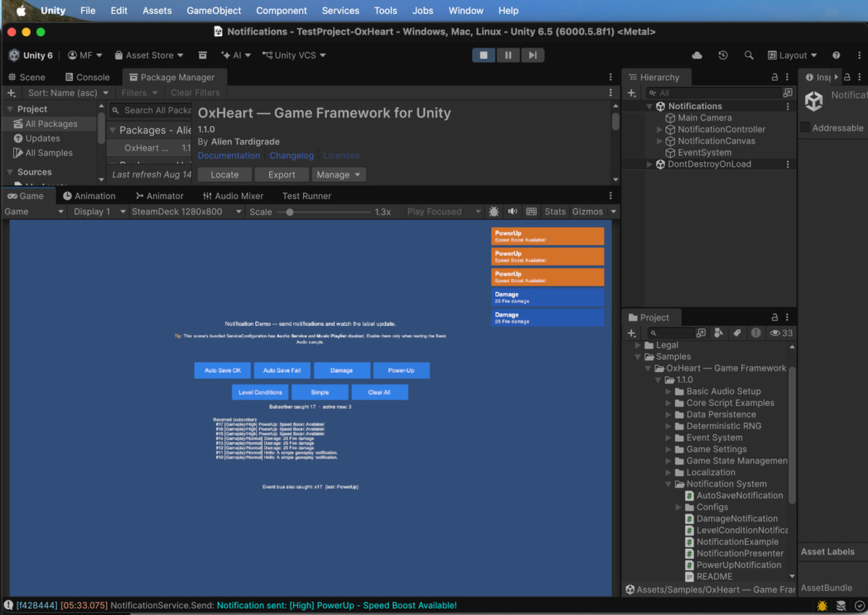
Task: Click the Unity cloud status icon
Action: (x=697, y=55)
